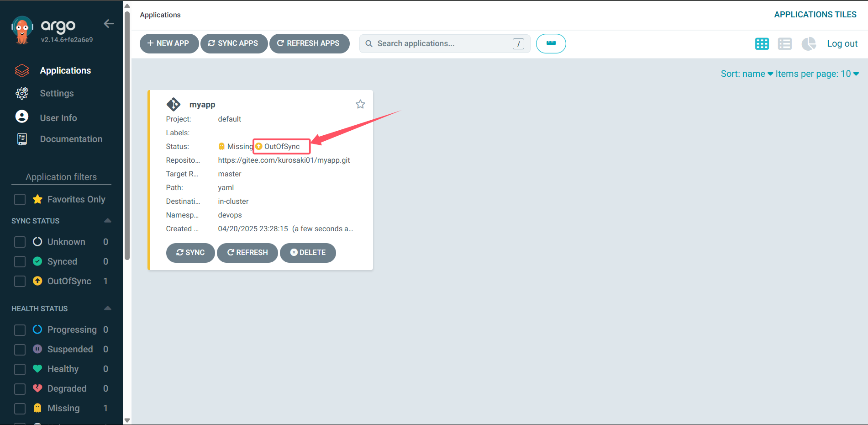Click the Documentation book icon
Image resolution: width=868 pixels, height=425 pixels.
pos(22,139)
